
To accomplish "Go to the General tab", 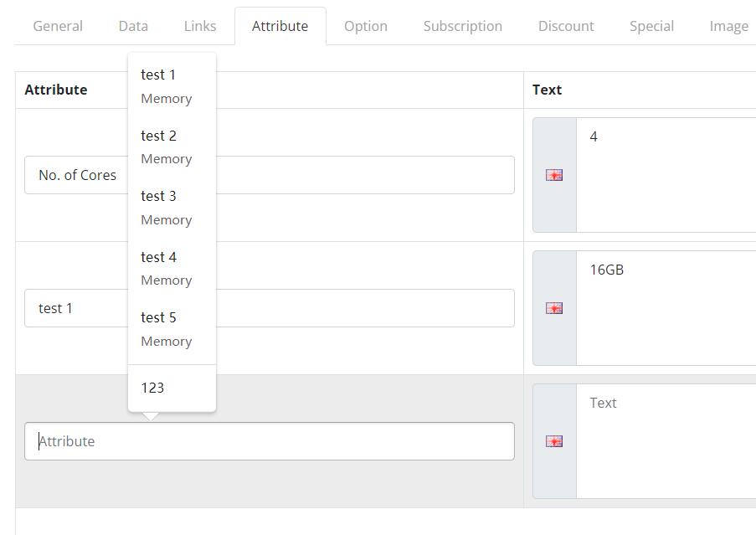I will pos(57,25).
